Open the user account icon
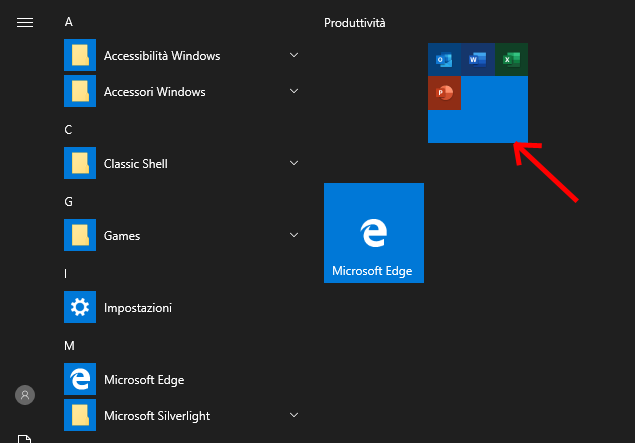 25,395
